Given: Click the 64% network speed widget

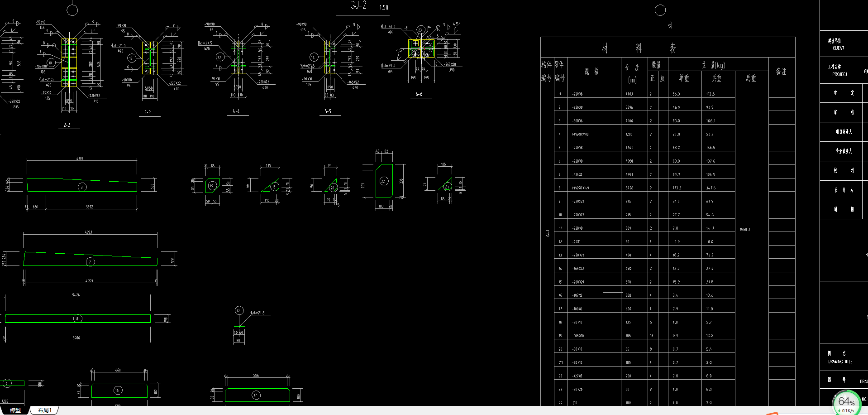Looking at the screenshot, I should [847, 403].
